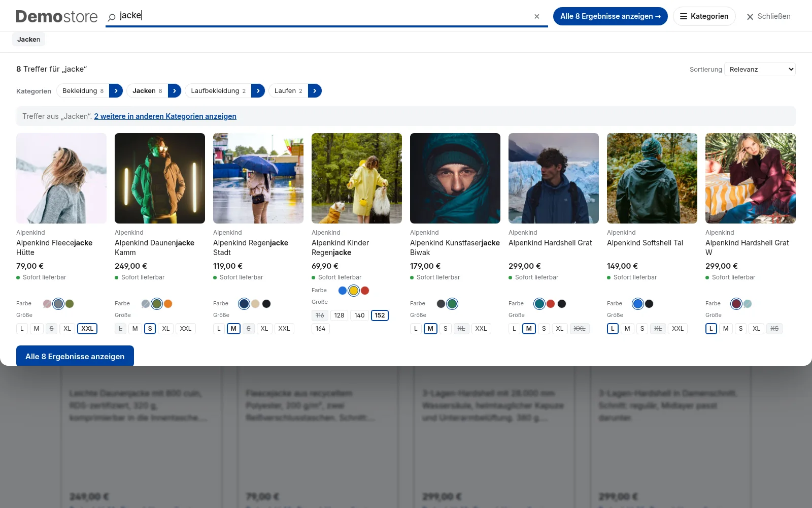Open the Kategorien hamburger menu
Viewport: 812px width, 508px height.
tap(704, 16)
